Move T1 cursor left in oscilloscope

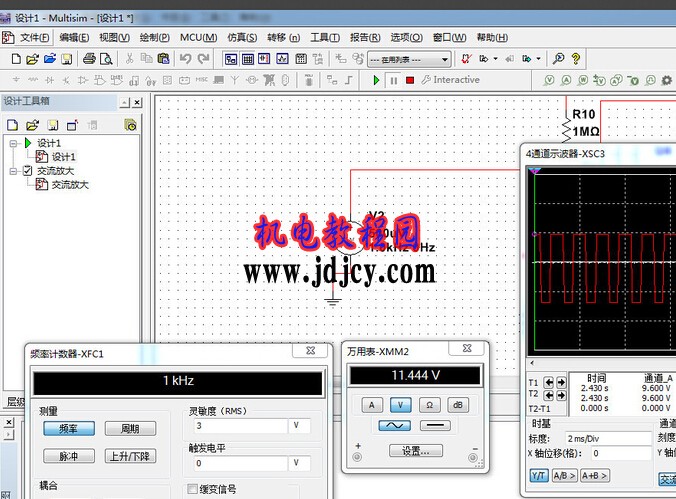549,382
